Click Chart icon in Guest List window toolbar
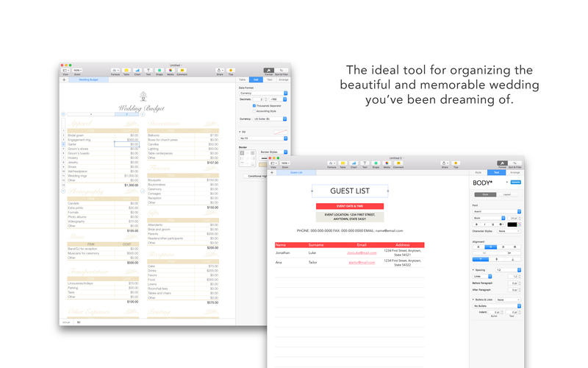 (x=354, y=163)
